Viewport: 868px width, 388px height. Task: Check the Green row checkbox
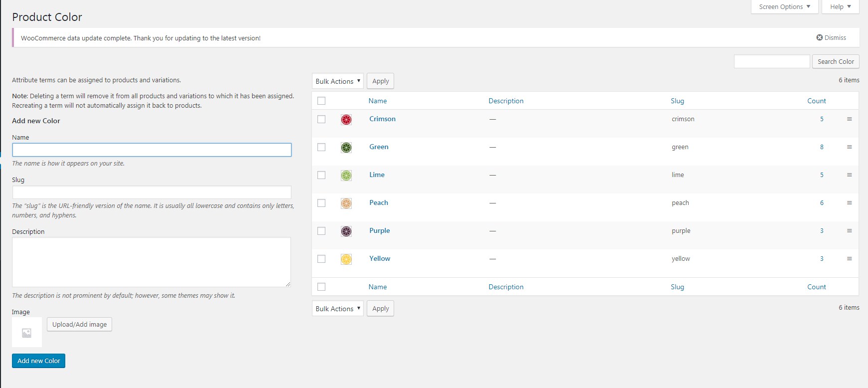click(321, 147)
